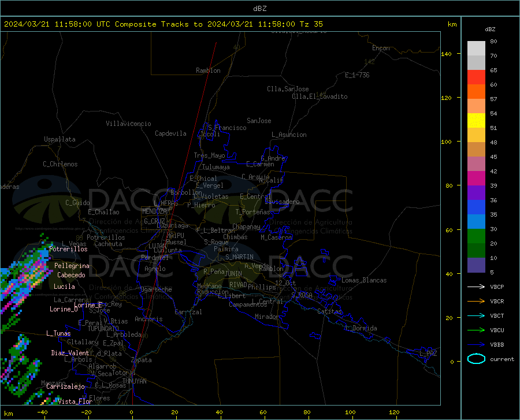This screenshot has width=520, height=420.
Task: Click the L_Asuncion map label
Action: point(289,135)
